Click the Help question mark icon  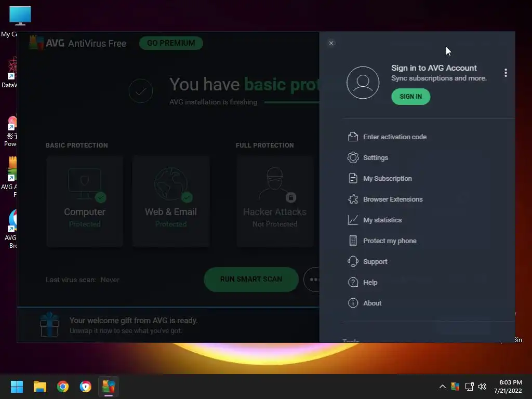pyautogui.click(x=353, y=282)
